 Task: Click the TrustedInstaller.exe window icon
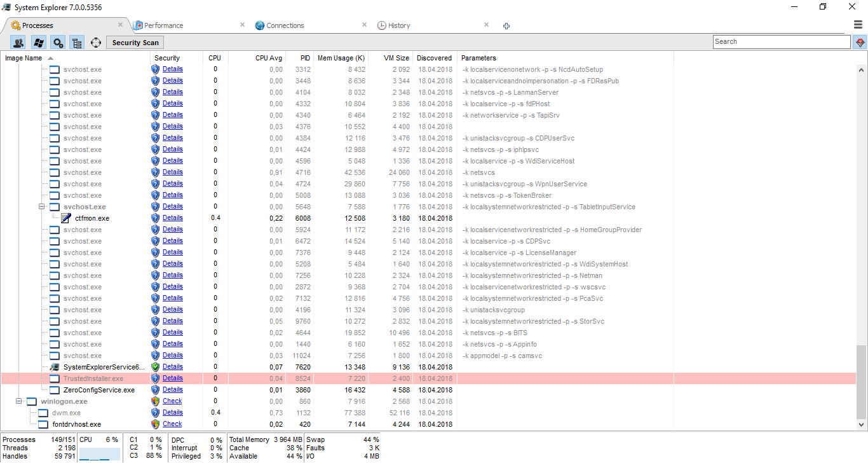(x=55, y=378)
